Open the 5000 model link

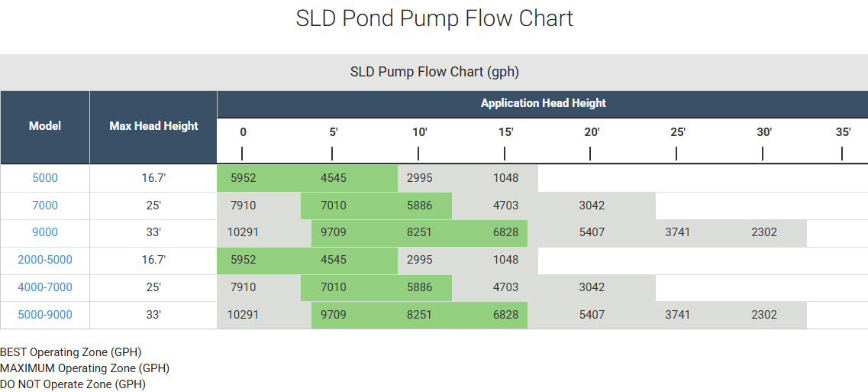point(45,178)
